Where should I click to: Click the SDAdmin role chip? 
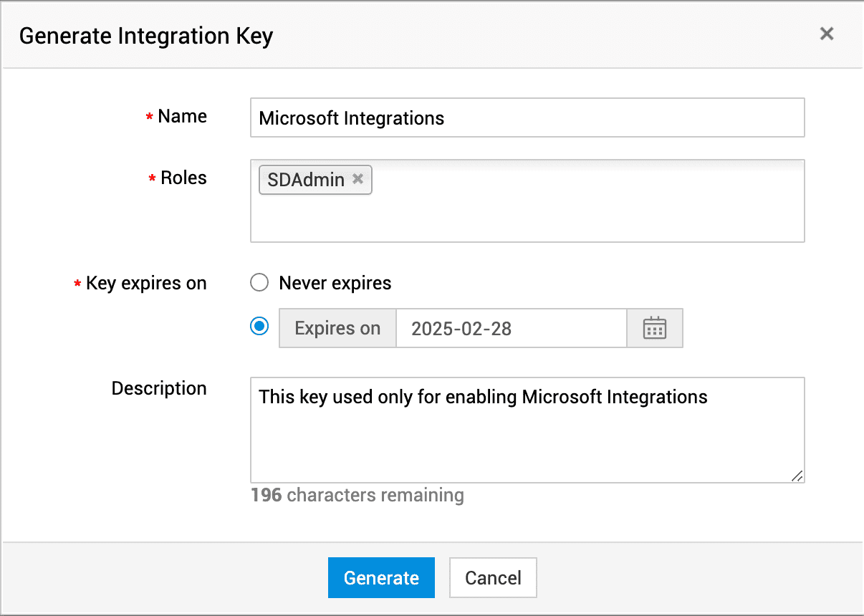coord(306,180)
